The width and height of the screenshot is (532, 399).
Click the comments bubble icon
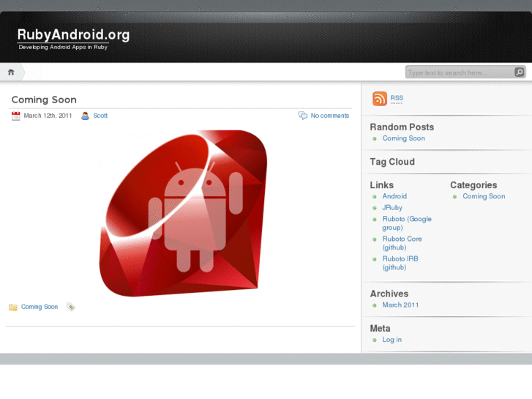pos(303,116)
